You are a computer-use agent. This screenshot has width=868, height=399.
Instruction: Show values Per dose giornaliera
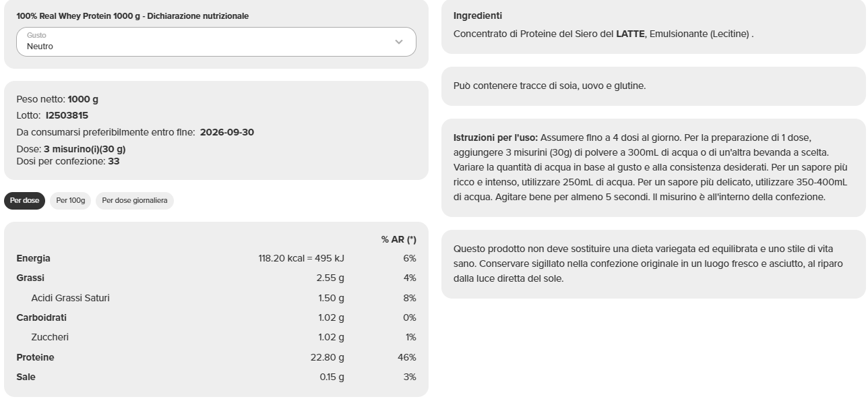134,201
